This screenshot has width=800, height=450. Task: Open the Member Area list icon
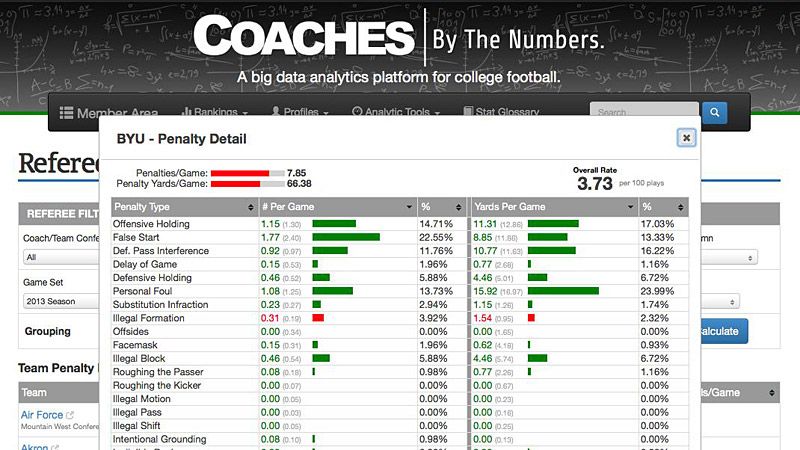pos(66,113)
